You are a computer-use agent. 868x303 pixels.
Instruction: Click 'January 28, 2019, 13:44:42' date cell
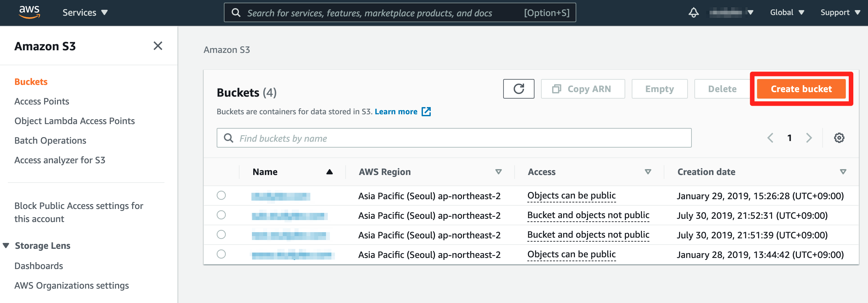(760, 255)
